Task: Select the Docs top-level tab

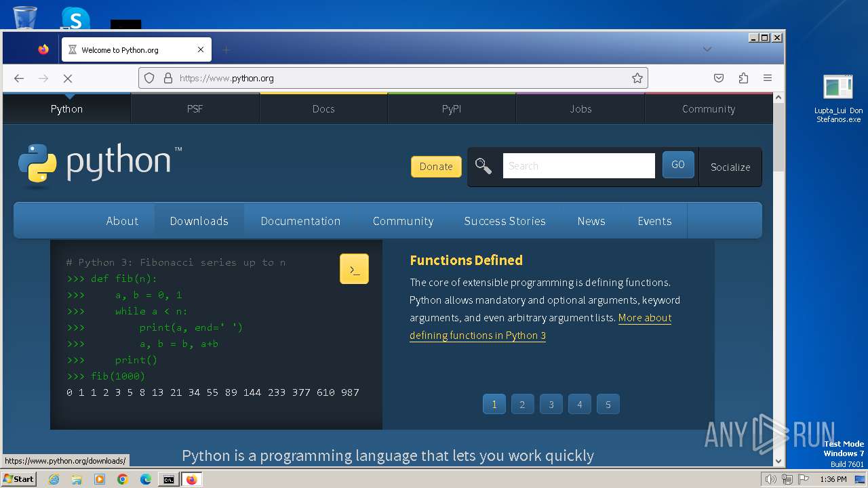Action: 323,108
